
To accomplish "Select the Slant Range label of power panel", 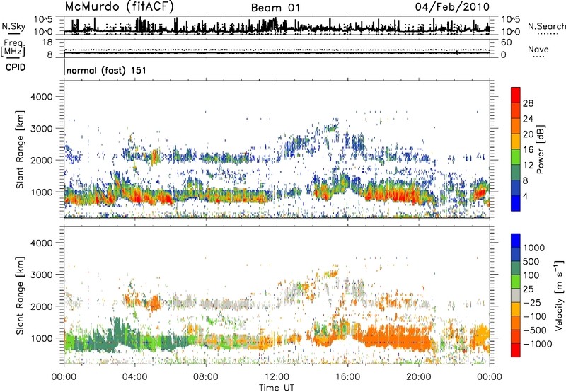I will (x=20, y=149).
